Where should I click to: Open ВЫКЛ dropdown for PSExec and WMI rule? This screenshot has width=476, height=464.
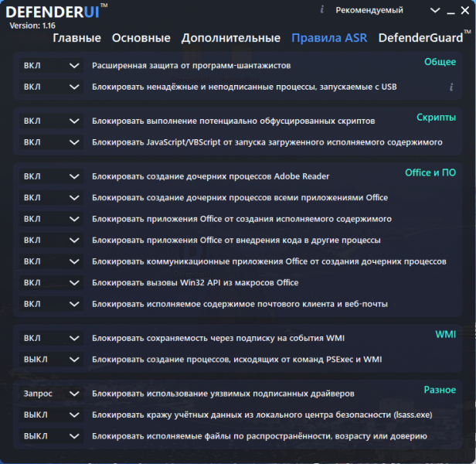click(51, 360)
